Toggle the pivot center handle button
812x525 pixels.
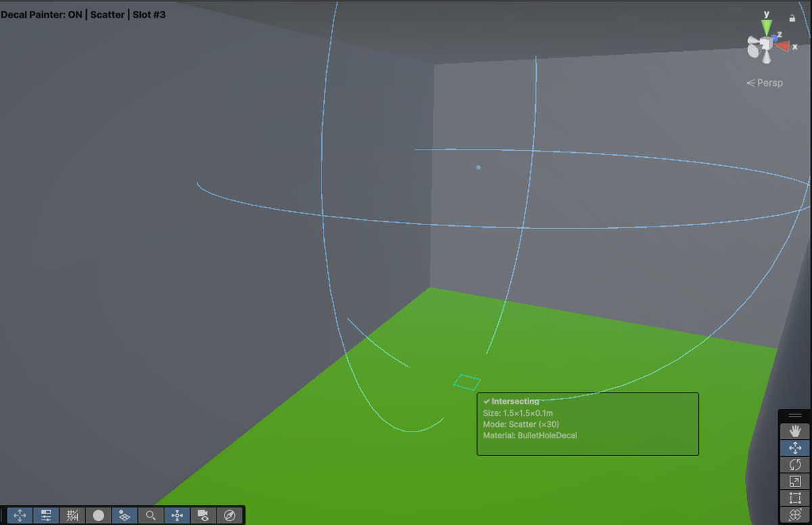[177, 516]
